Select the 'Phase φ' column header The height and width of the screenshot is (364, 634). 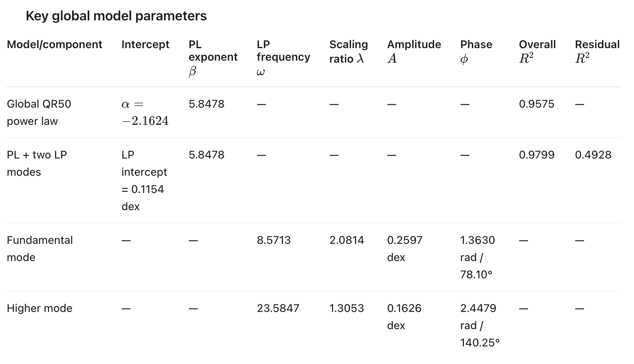[476, 51]
